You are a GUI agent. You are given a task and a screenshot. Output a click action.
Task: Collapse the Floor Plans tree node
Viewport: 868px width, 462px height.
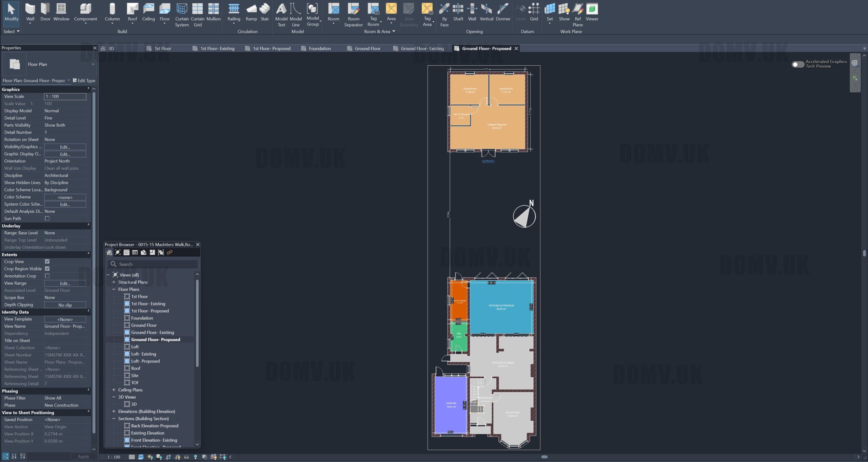coord(114,289)
